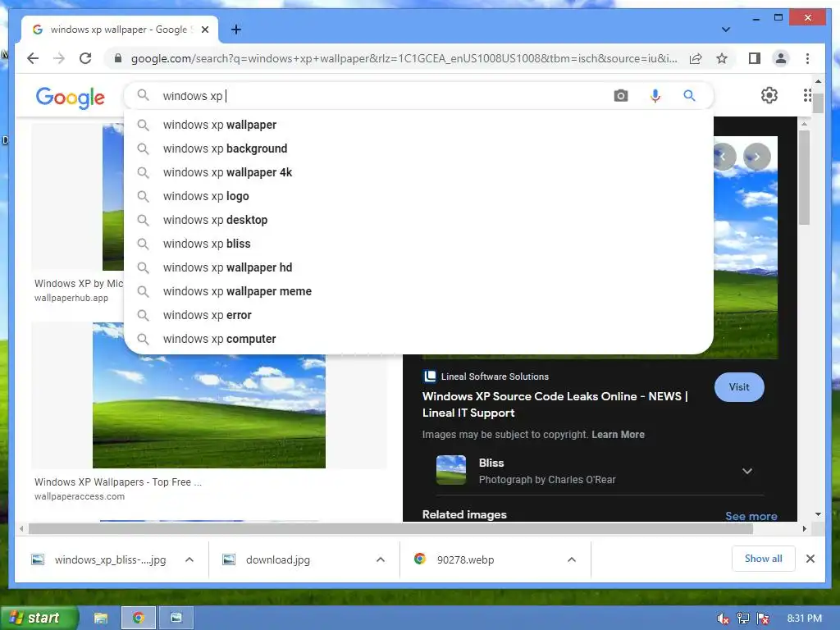Choose suggestion 'windows xp computer'
Screen dimensions: 840x630
418,339
